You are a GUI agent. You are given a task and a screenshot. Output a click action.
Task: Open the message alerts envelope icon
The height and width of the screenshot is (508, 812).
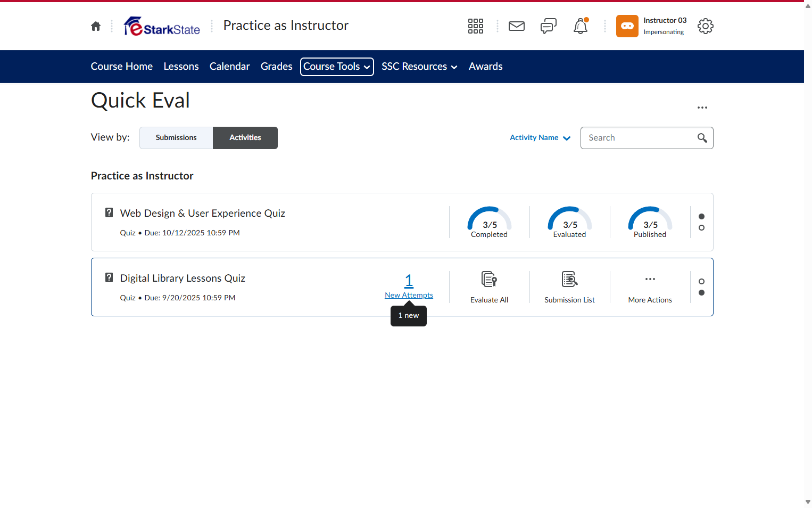tap(517, 26)
